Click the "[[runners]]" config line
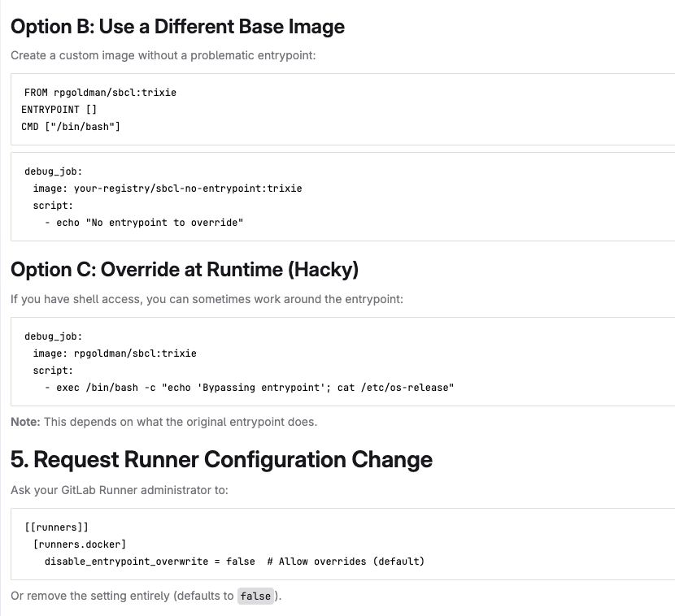Image resolution: width=675 pixels, height=616 pixels. 56,527
